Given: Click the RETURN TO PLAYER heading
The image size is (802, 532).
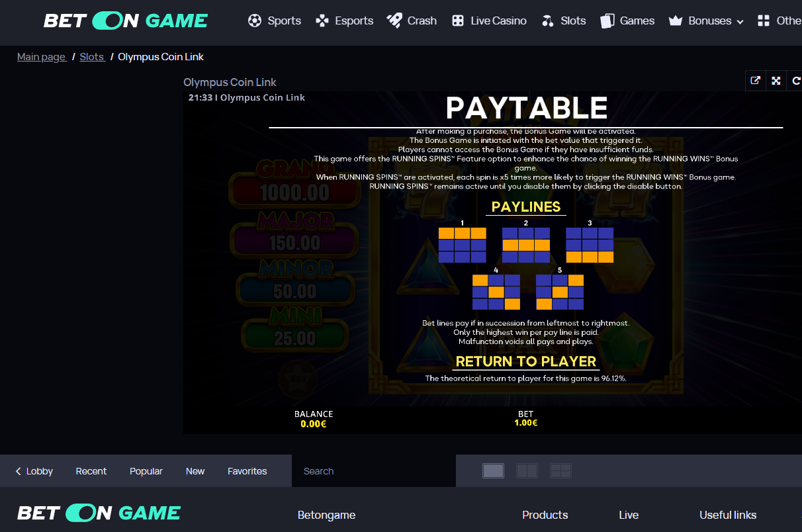Looking at the screenshot, I should [526, 361].
